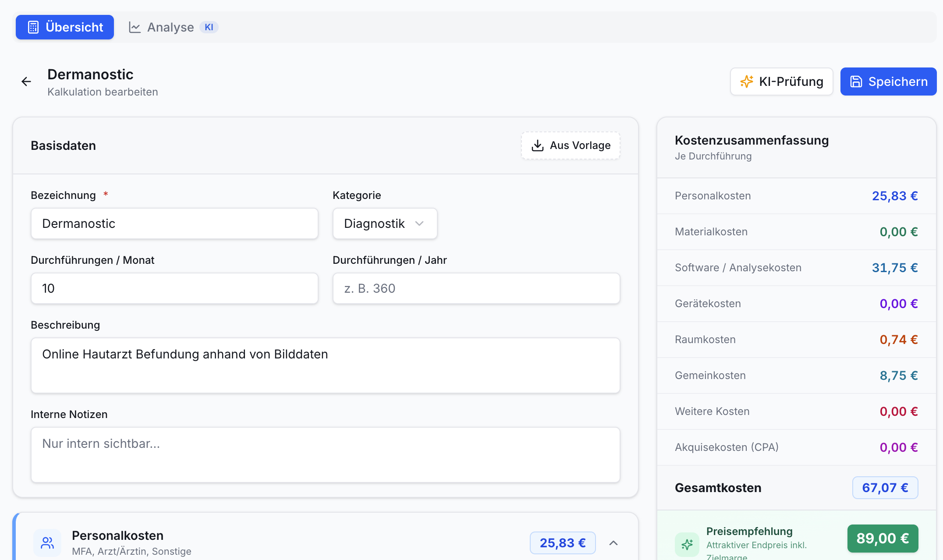
Task: Open the Analyse tab
Action: click(174, 27)
